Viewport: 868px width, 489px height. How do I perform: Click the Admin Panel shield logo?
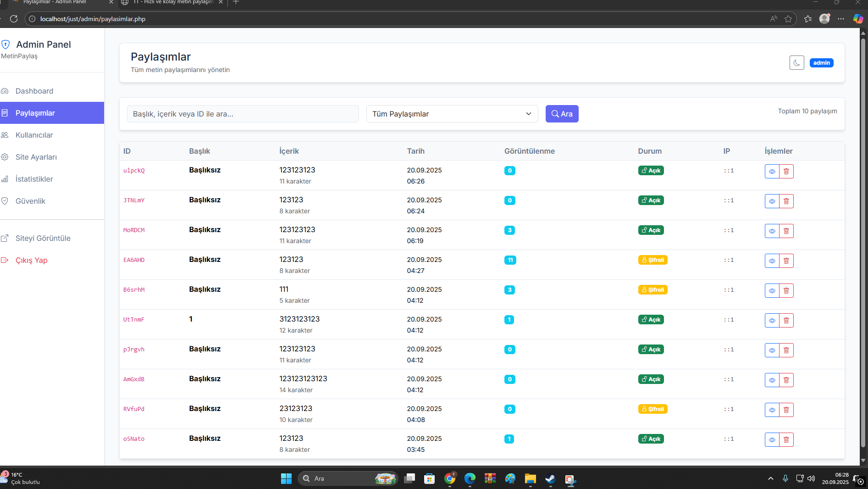(x=6, y=44)
